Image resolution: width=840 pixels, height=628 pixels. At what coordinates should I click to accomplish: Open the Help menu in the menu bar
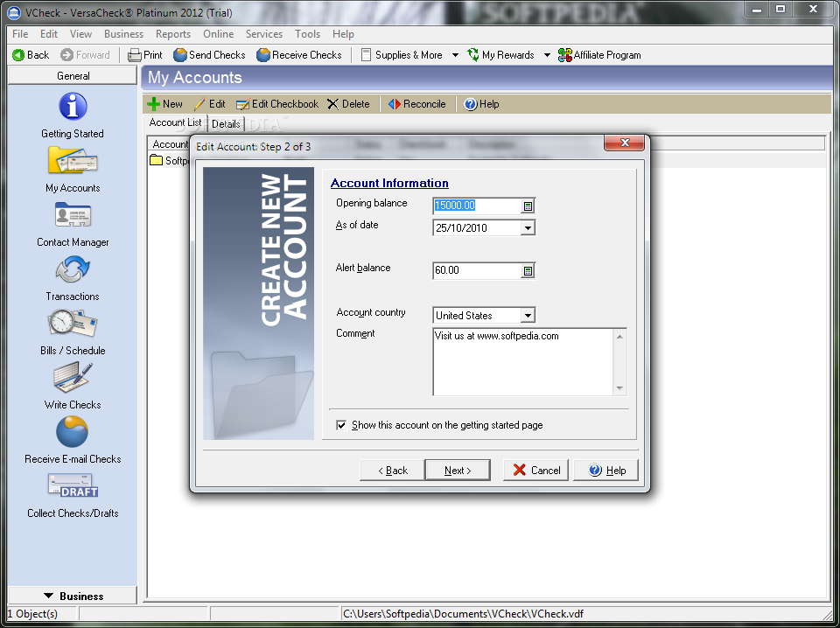(x=343, y=34)
